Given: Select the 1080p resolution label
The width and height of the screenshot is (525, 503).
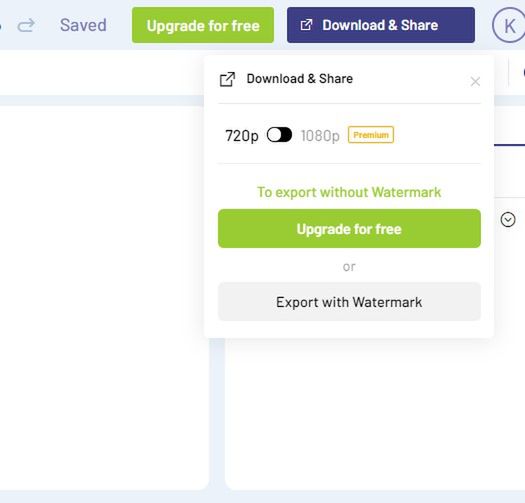Looking at the screenshot, I should coord(320,136).
